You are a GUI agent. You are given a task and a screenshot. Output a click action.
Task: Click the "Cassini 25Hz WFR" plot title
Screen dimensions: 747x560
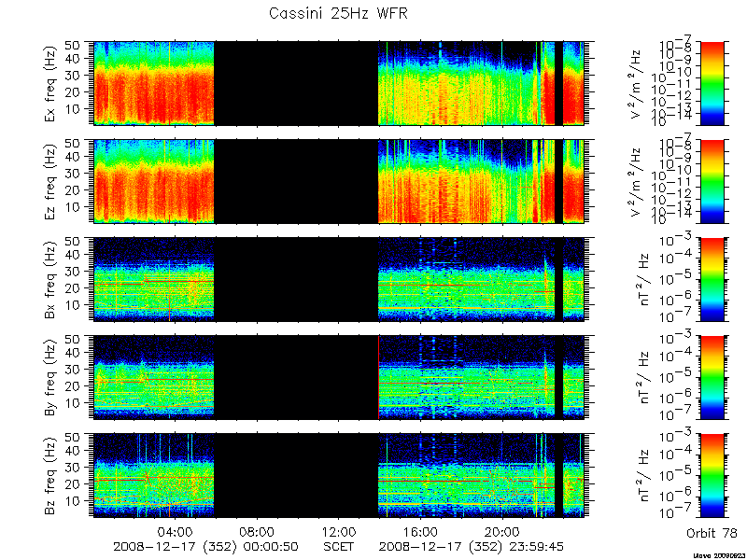coord(338,13)
